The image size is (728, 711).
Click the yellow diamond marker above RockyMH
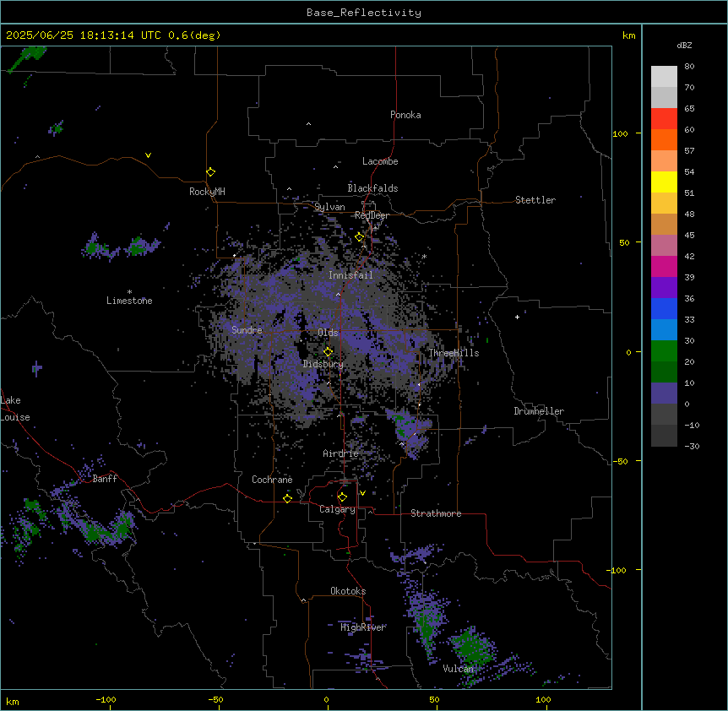point(211,172)
